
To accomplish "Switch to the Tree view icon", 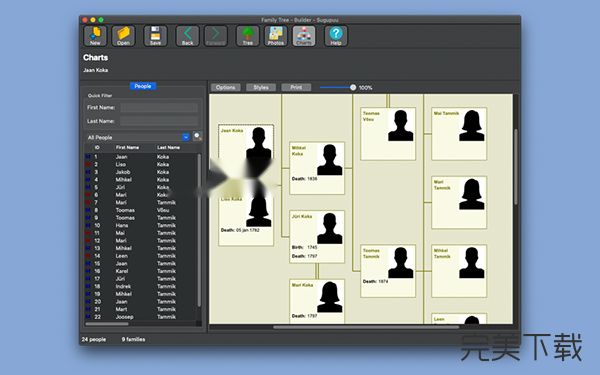I will click(248, 36).
